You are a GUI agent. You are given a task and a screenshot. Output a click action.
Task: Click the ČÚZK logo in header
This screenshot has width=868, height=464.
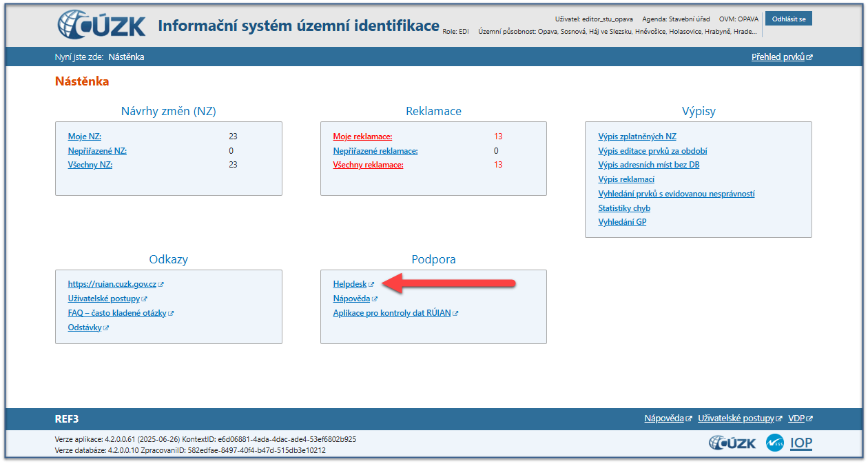(x=101, y=25)
